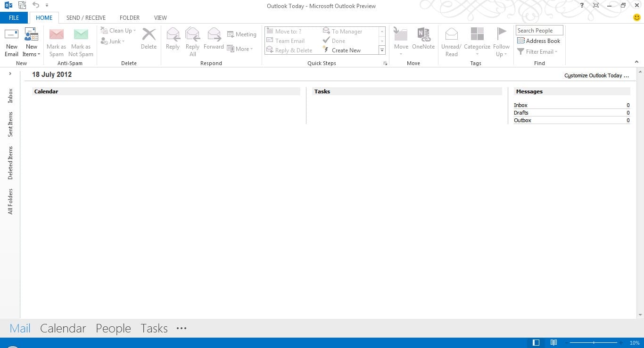Click the zoom in plus button

620,342
